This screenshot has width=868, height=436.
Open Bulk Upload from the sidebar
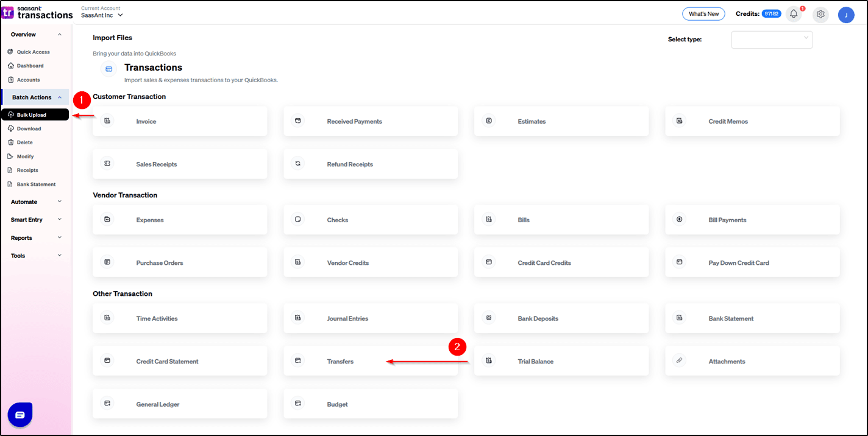(x=34, y=114)
